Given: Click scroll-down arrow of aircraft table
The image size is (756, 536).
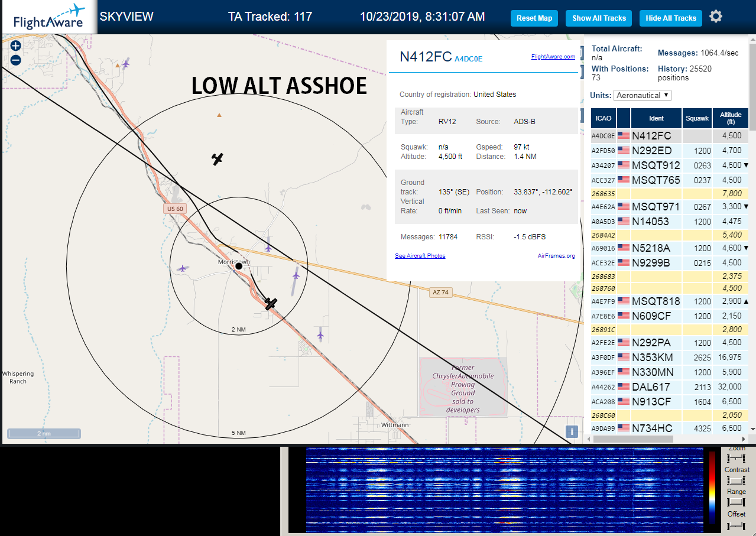Looking at the screenshot, I should pyautogui.click(x=752, y=428).
